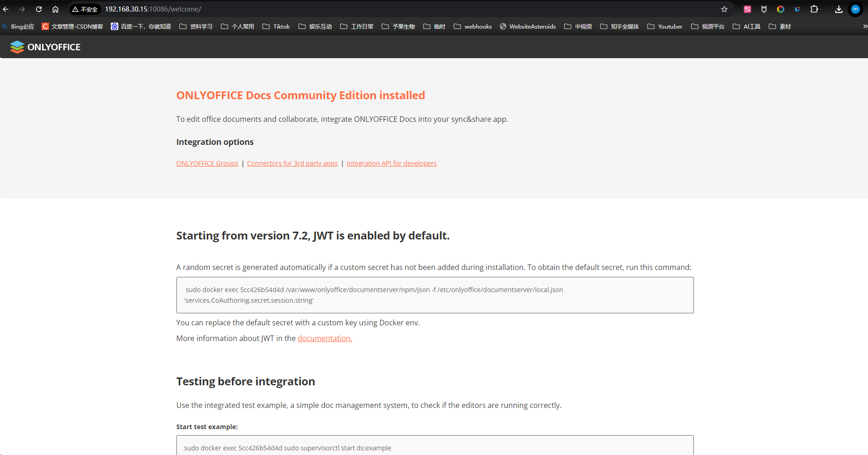868x455 pixels.
Task: Click the 'Start test example:' label
Action: 207,427
